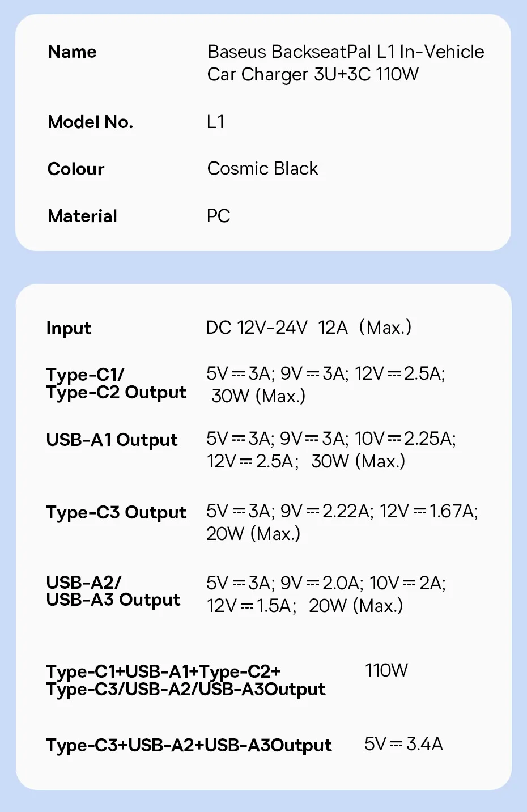Click the USB-A1 Output label
This screenshot has width=527, height=812.
point(112,440)
